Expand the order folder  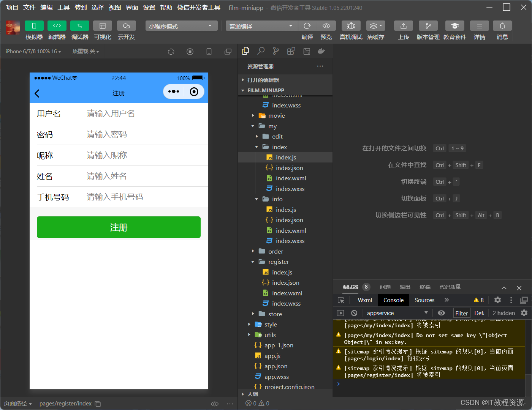coord(285,251)
